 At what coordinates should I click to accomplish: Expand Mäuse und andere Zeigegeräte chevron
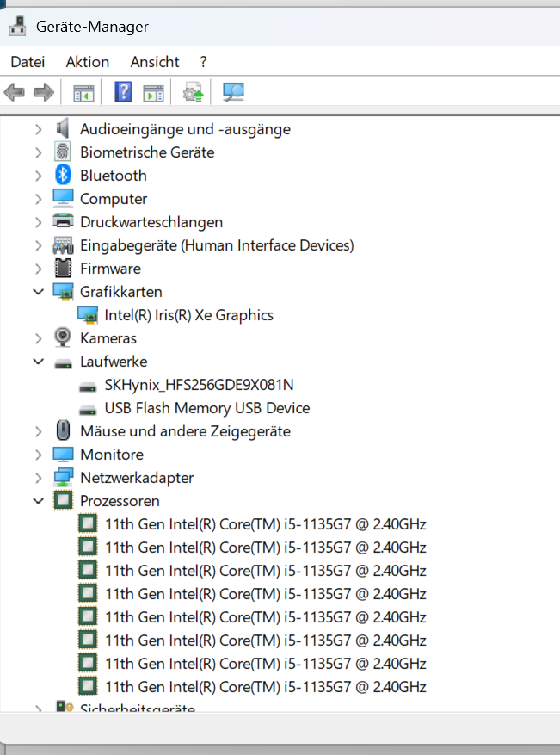pos(39,431)
